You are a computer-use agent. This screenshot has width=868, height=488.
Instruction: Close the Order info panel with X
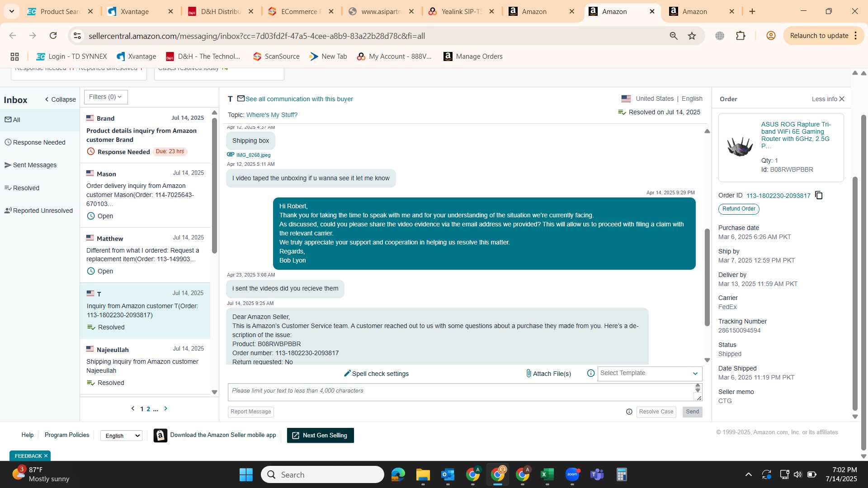[x=842, y=99]
